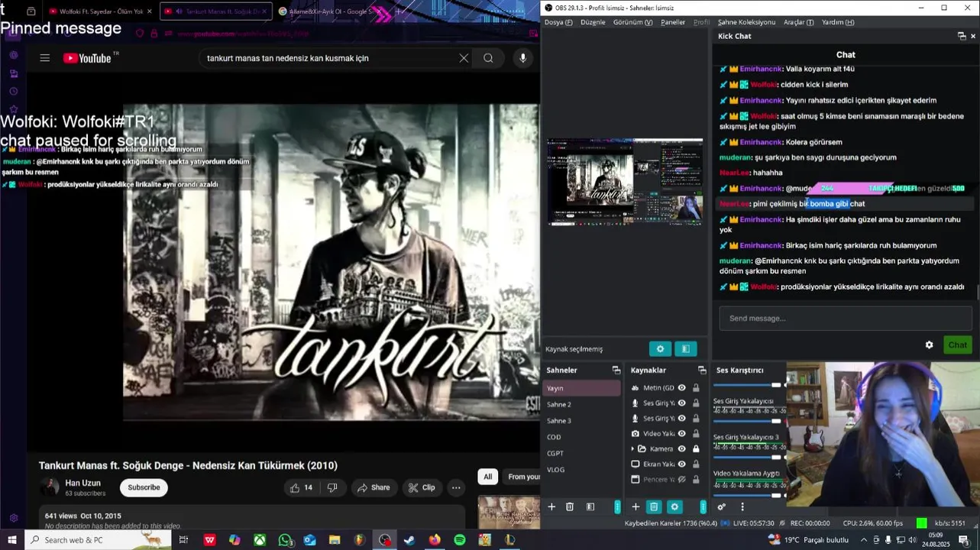Adjust Video Yakalama Aygıtı volume slider

749,494
